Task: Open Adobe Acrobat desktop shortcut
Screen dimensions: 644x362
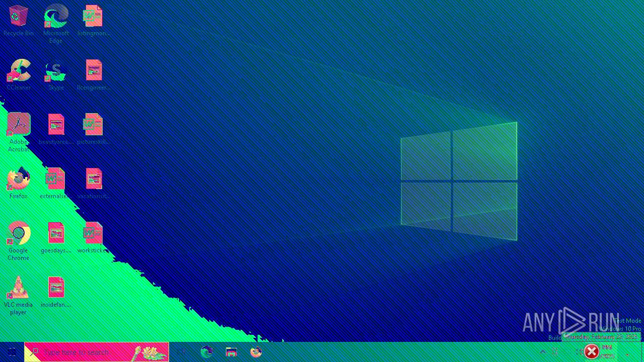Action: pyautogui.click(x=19, y=132)
